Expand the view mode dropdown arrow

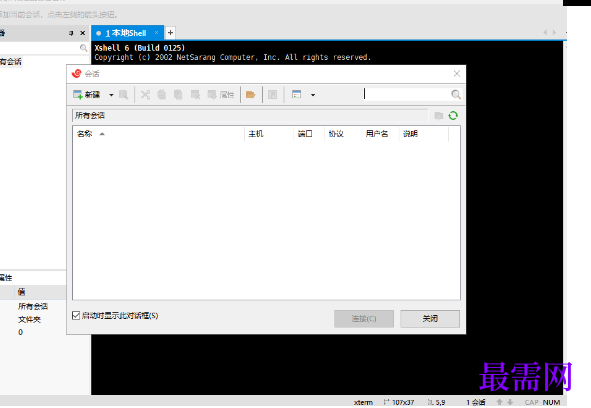pos(313,95)
